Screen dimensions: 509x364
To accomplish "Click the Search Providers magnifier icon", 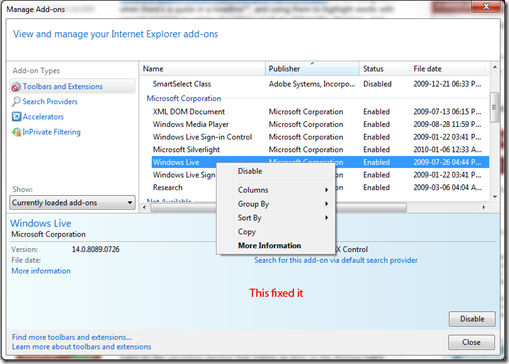I will 16,101.
